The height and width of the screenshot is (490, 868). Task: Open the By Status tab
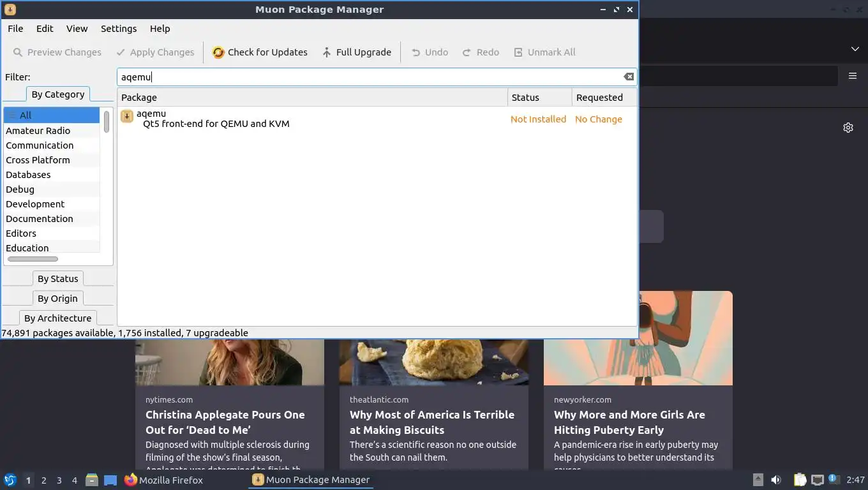click(x=57, y=279)
